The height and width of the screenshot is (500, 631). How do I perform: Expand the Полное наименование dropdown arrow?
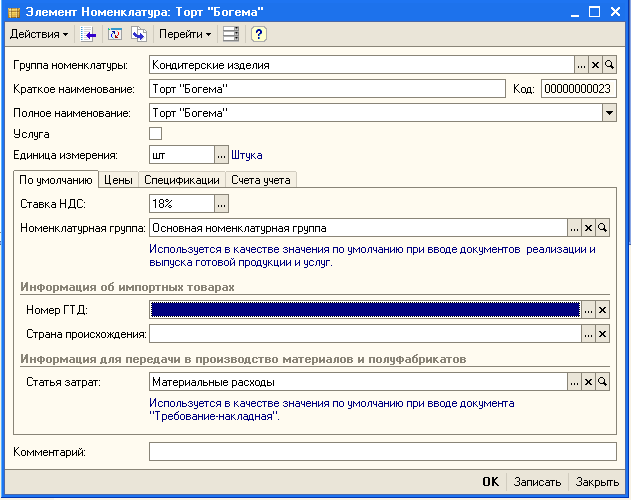click(609, 113)
